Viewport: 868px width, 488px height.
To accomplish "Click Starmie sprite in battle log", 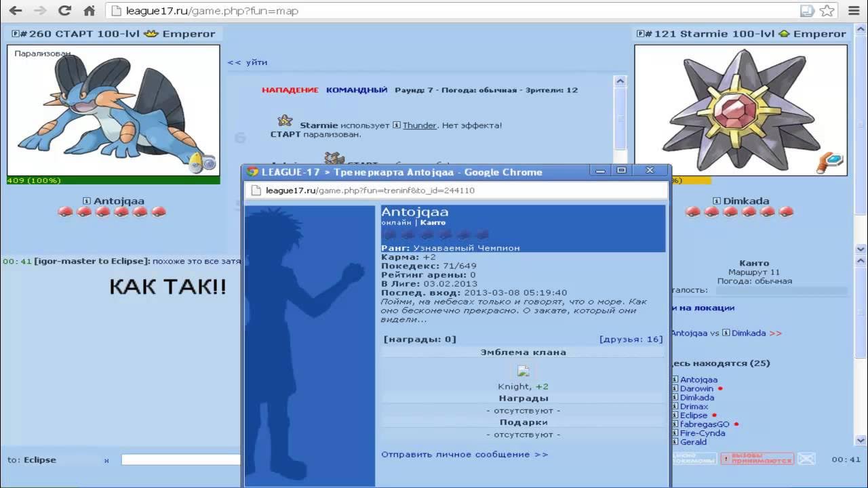I will tap(285, 121).
